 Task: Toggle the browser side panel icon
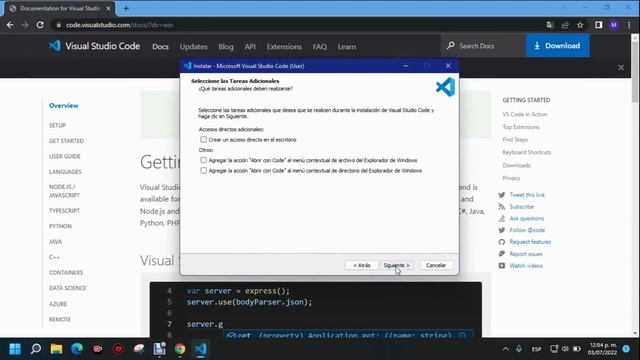coord(598,25)
